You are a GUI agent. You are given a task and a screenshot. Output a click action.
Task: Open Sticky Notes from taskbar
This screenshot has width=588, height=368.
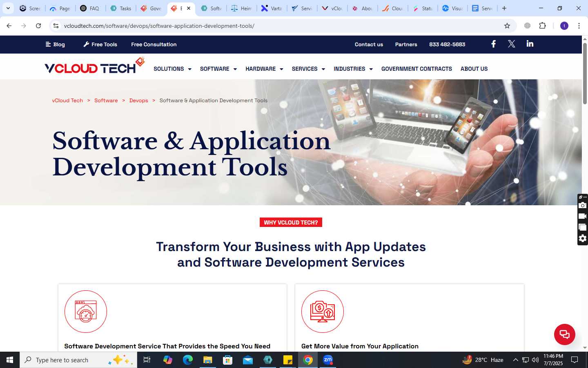[288, 360]
